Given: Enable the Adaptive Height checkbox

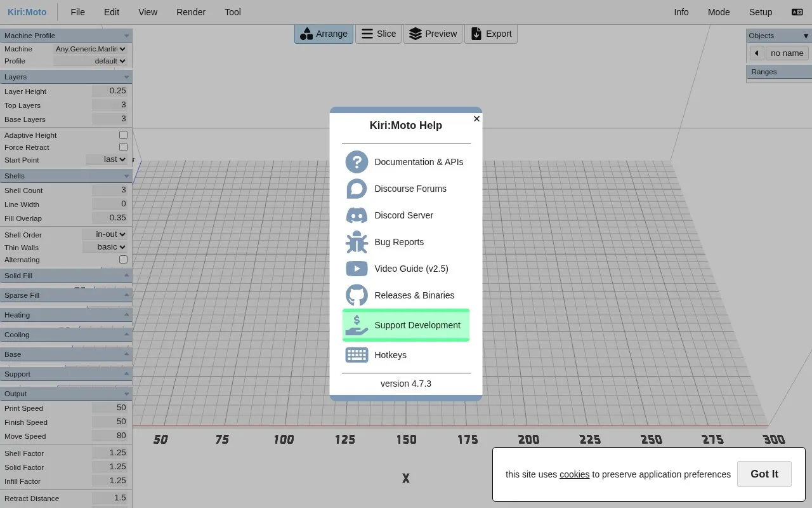Looking at the screenshot, I should coord(123,135).
